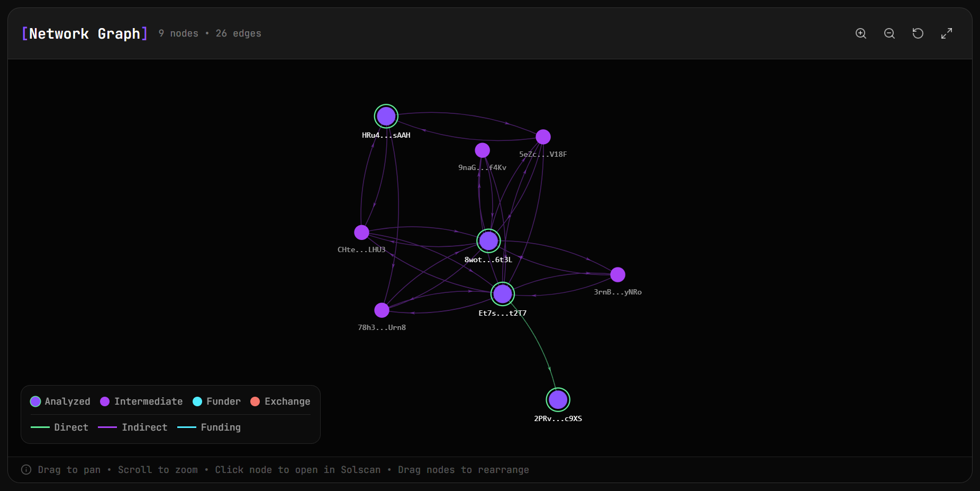Toggle the Direct edge legend
Screen dimensions: 980x491
pos(40,427)
